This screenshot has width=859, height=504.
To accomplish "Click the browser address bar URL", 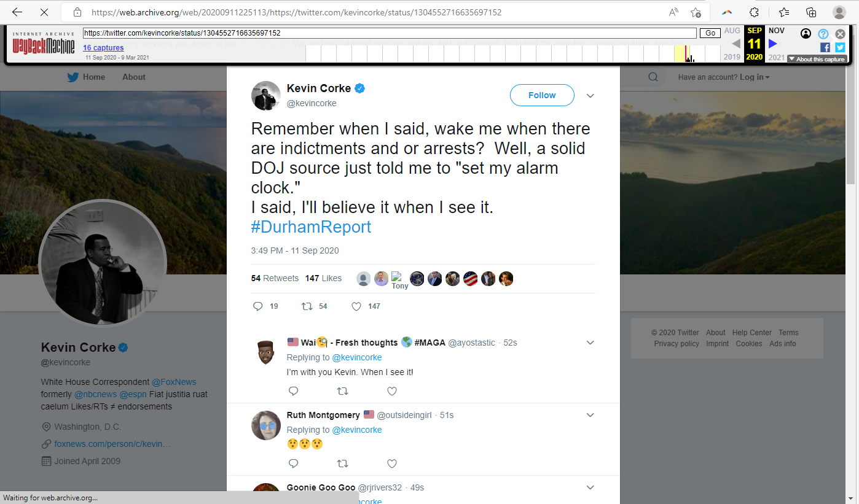I will 296,12.
